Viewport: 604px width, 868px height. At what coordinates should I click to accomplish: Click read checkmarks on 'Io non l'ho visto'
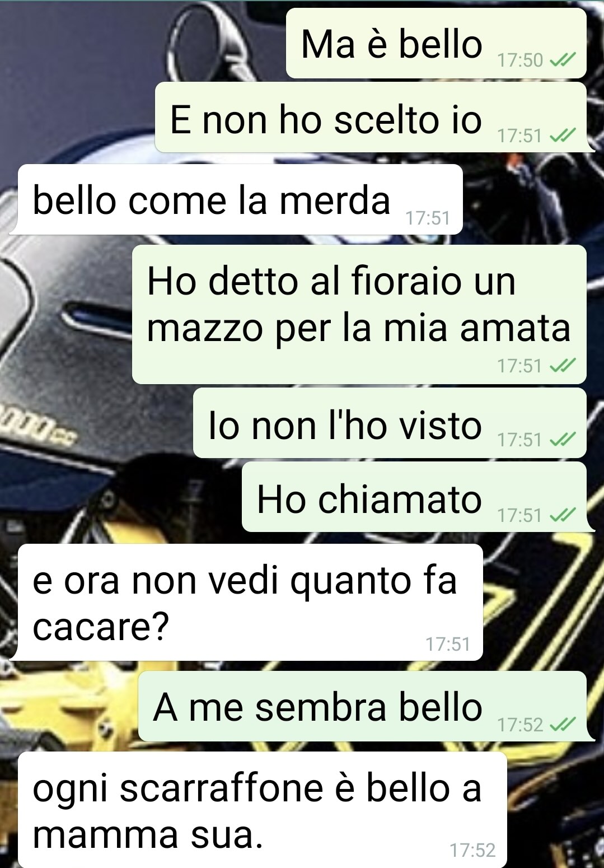[563, 440]
